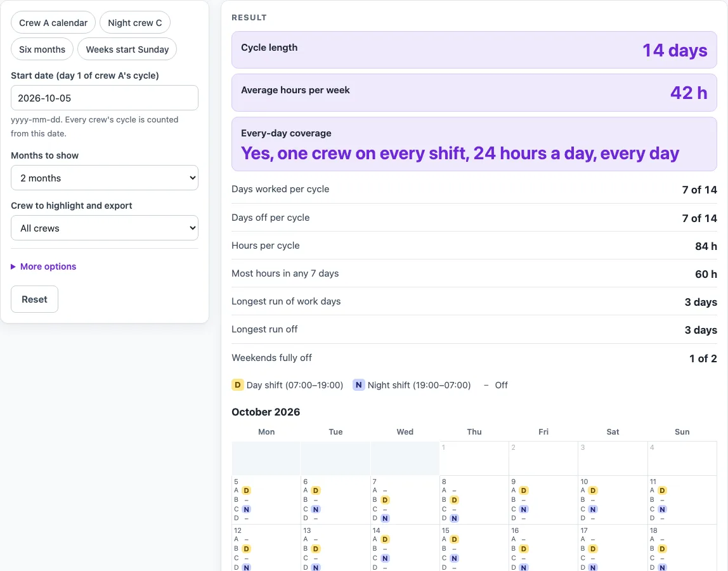Apply the Crew A calendar preset

pyautogui.click(x=53, y=23)
